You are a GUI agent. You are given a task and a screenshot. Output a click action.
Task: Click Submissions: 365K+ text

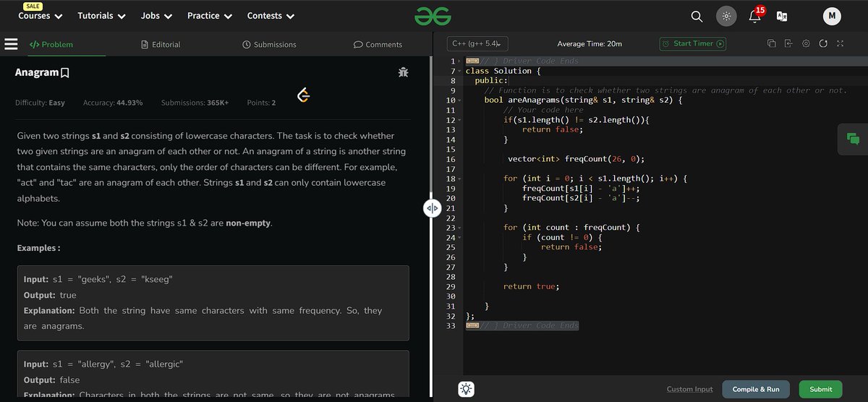[195, 103]
